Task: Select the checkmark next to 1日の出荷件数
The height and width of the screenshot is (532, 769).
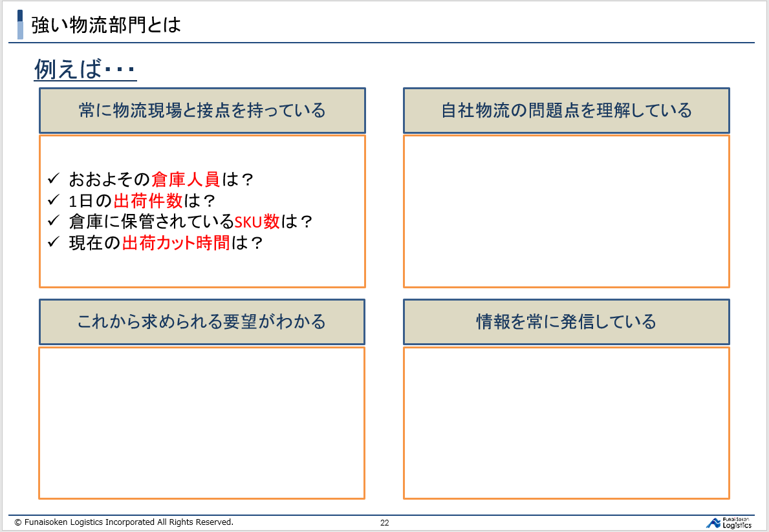Action: 54,200
